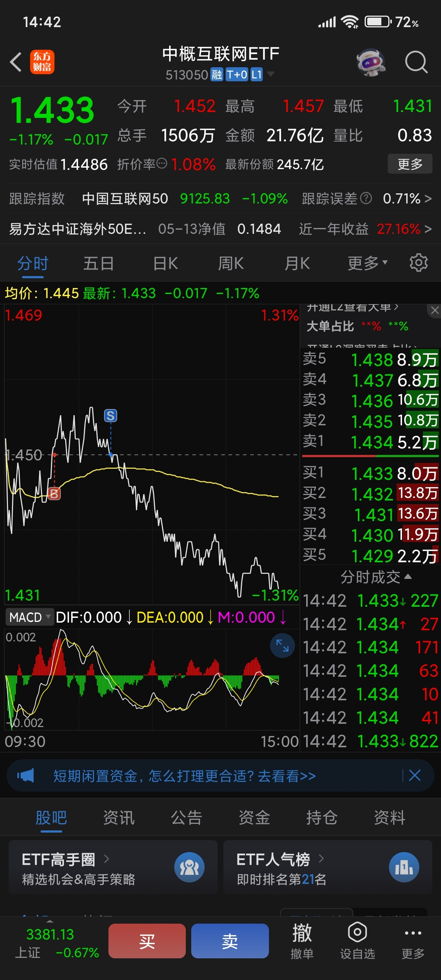This screenshot has width=441, height=980.
Task: Open the 东方财富 logo icon
Action: 42,62
